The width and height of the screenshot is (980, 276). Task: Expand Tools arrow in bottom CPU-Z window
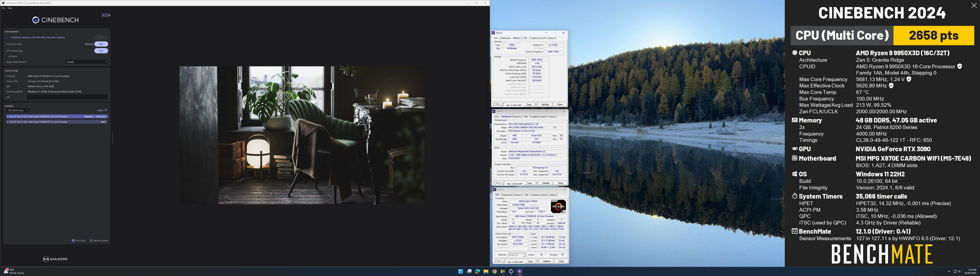(537, 261)
